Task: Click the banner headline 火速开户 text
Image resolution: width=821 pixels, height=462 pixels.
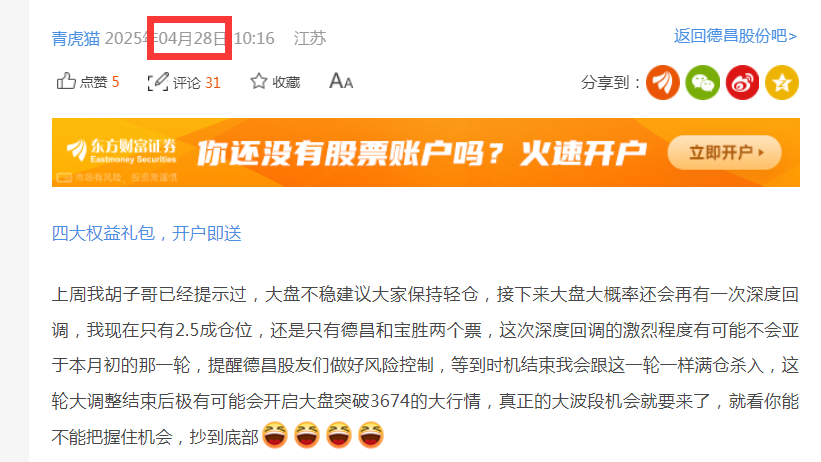Action: point(583,153)
